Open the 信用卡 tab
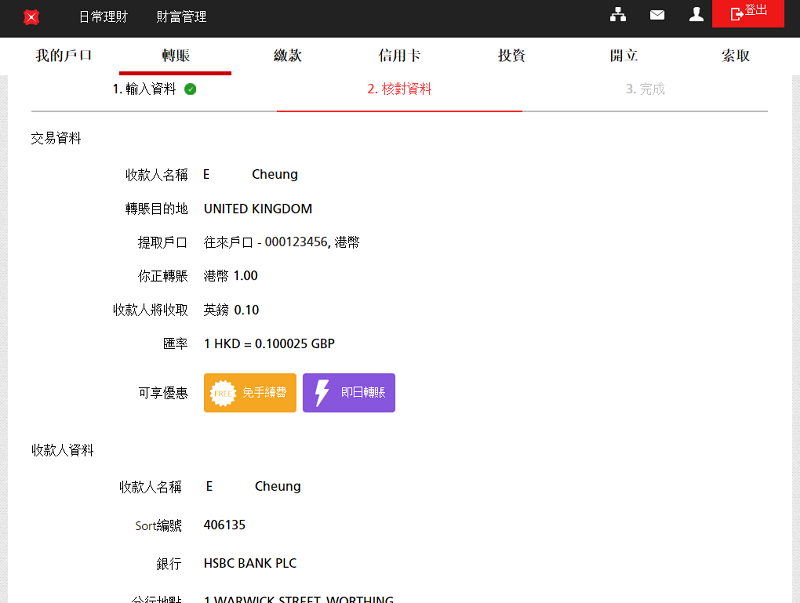Viewport: 800px width, 603px height. pos(399,56)
